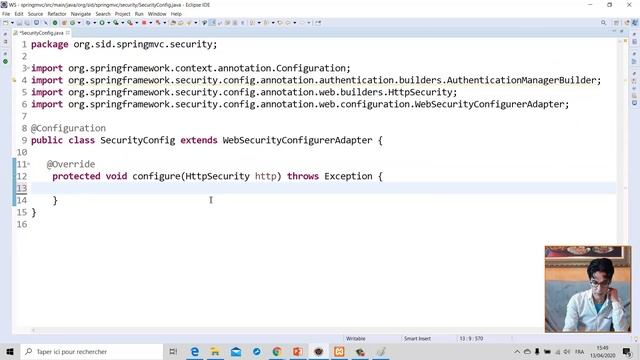Click the presenter webcam thumbnail
The width and height of the screenshot is (640, 360).
[588, 289]
